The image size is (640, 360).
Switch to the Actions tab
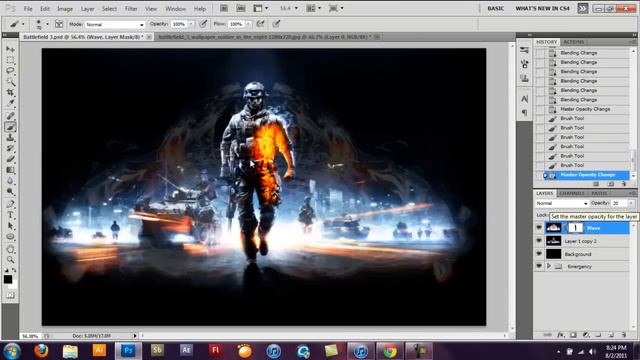573,42
